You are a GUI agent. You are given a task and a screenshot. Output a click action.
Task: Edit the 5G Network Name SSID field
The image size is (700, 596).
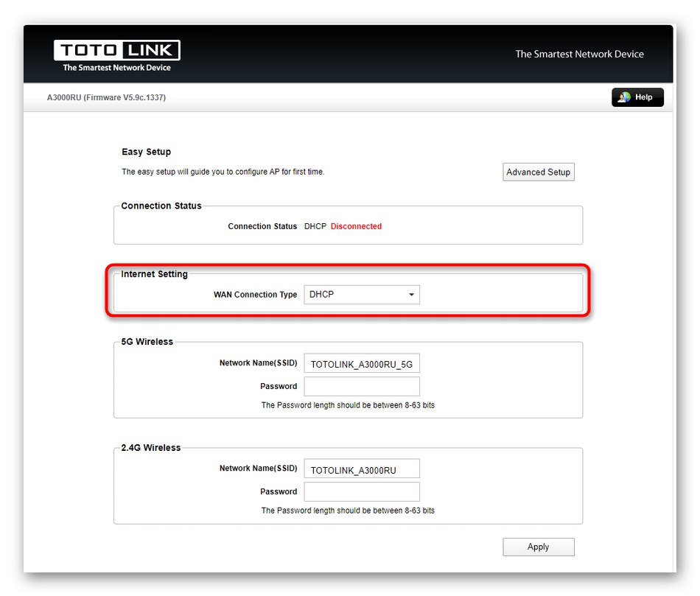(x=362, y=363)
